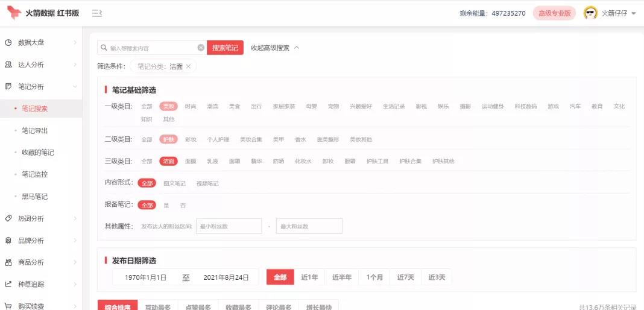Viewport: 644px width, 310px height.
Task: Select 视频笔记 content format
Action: pyautogui.click(x=207, y=183)
